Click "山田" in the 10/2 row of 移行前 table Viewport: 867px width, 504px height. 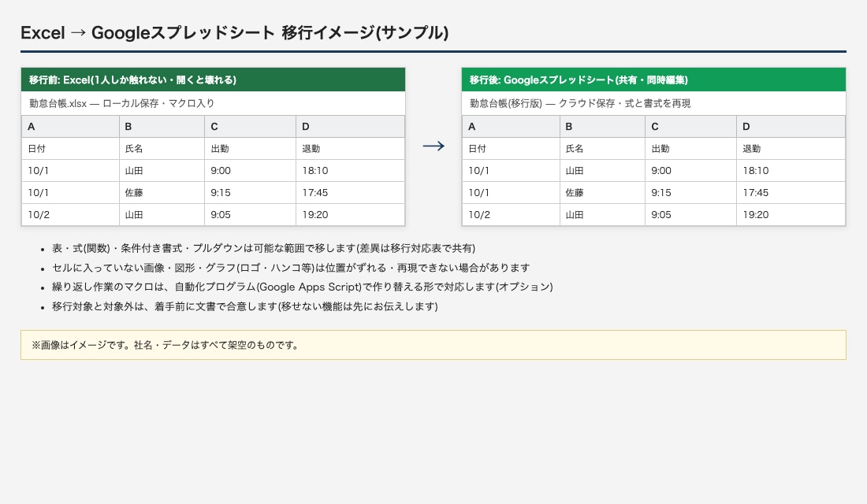pyautogui.click(x=162, y=215)
